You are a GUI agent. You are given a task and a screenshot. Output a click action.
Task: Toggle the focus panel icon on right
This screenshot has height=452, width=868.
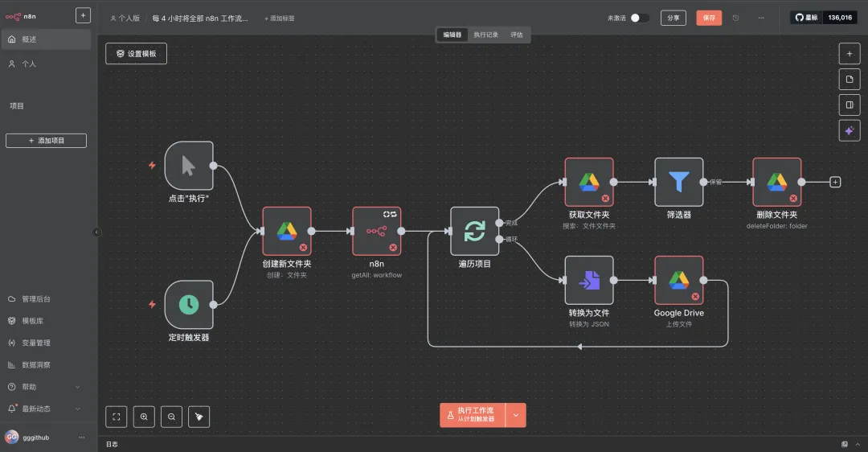(850, 105)
